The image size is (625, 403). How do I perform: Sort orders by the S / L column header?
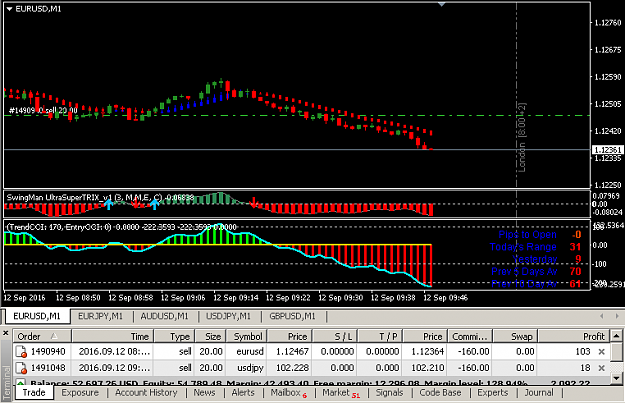point(335,336)
